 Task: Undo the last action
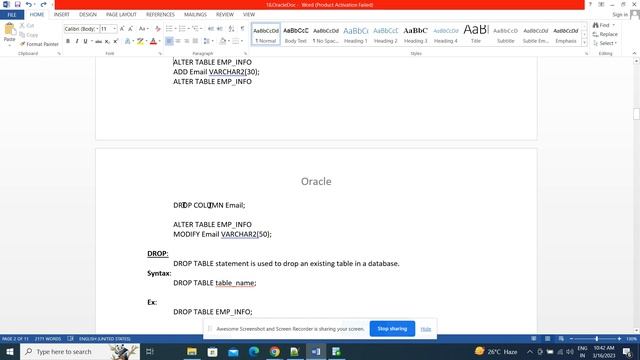29,4
